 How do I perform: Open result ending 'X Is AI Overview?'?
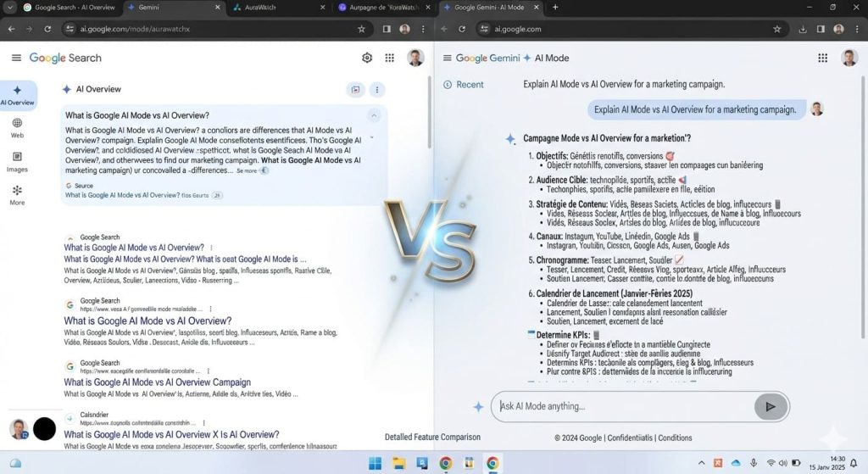click(x=171, y=435)
